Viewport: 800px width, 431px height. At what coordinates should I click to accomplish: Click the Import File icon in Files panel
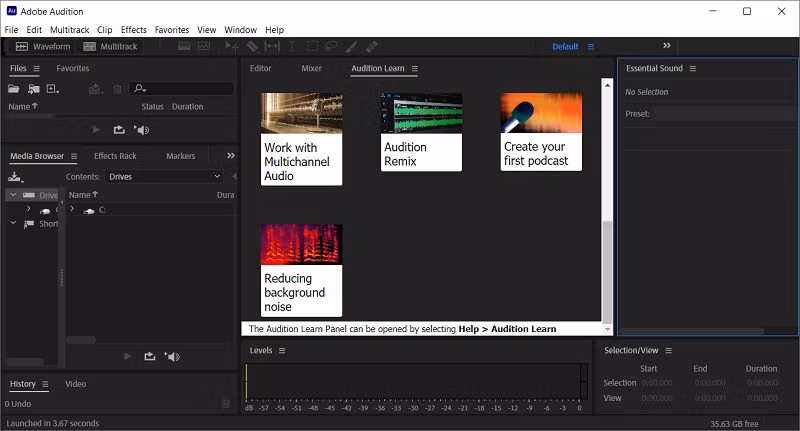pos(34,89)
